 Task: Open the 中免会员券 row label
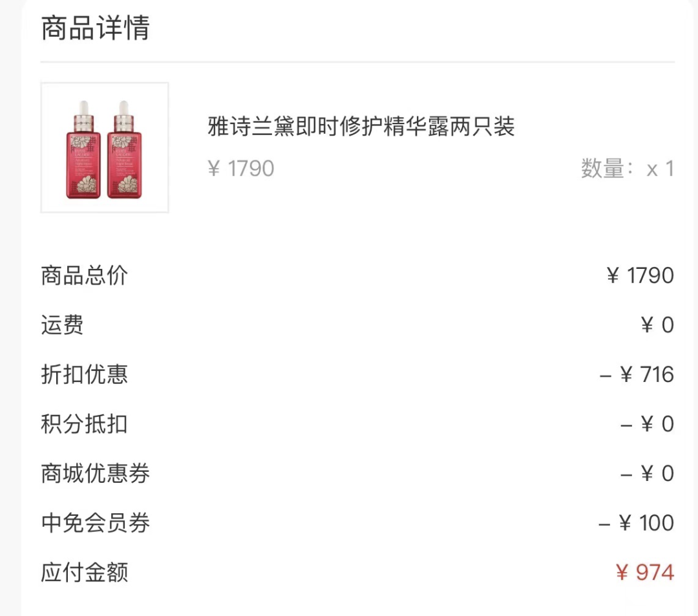tap(95, 522)
